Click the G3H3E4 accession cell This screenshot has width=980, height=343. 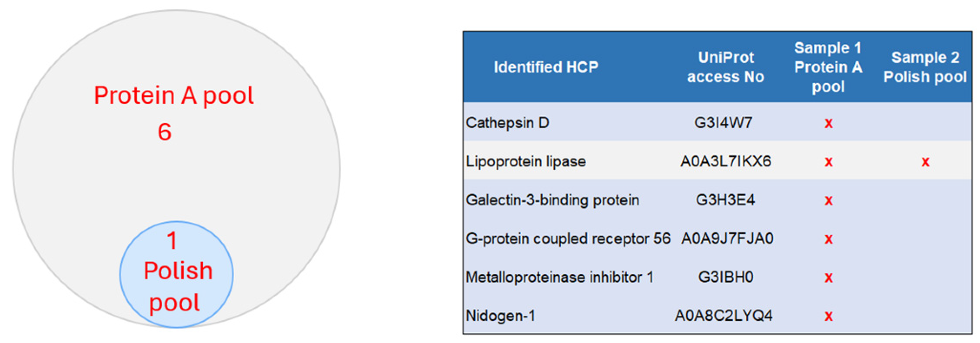point(725,200)
